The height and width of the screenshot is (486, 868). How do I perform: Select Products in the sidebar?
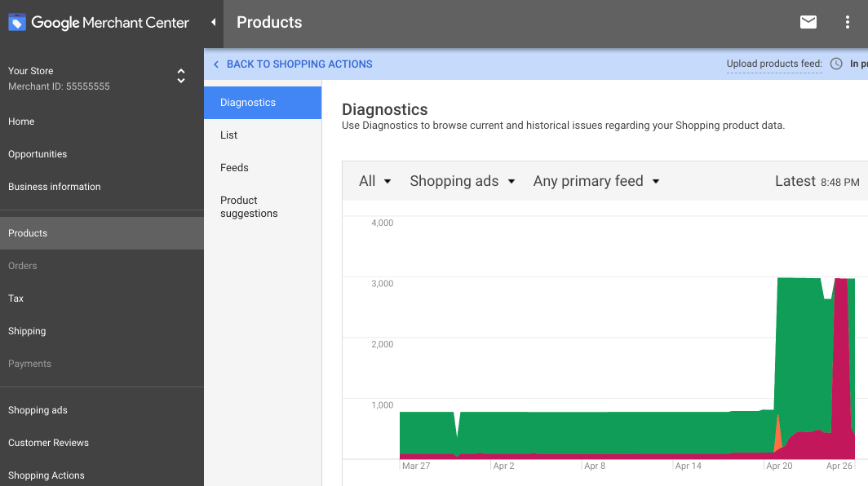point(27,232)
